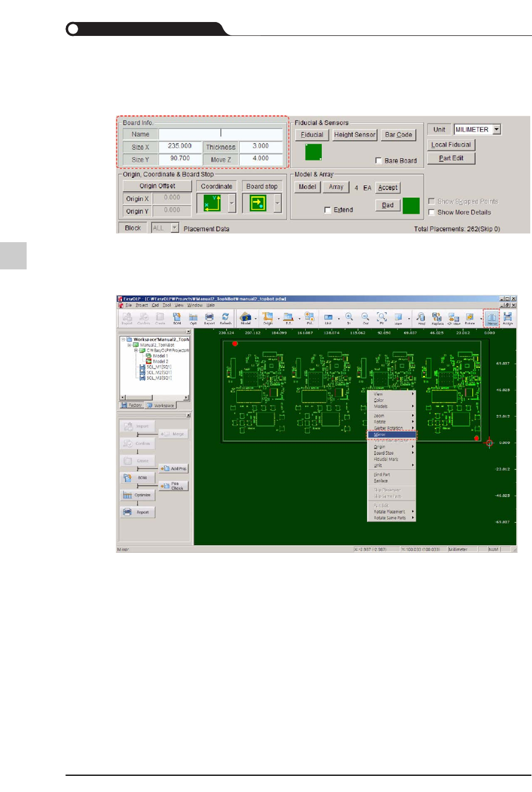This screenshot has width=532, height=792.
Task: Click the board Name input field
Action: [x=221, y=134]
